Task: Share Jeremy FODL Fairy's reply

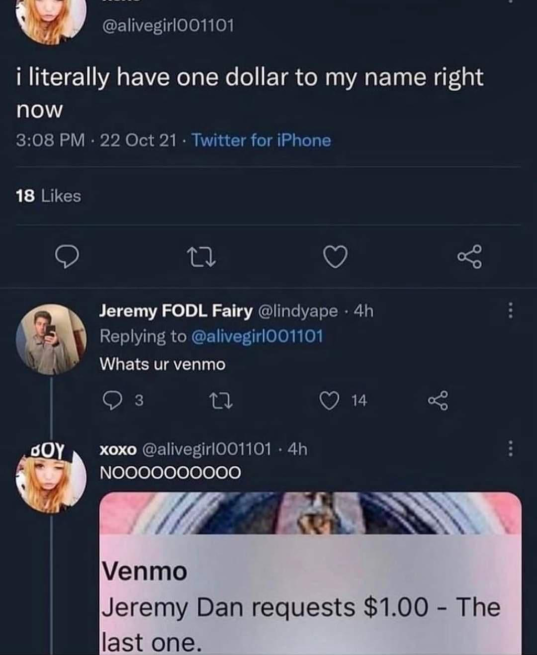Action: coord(438,401)
